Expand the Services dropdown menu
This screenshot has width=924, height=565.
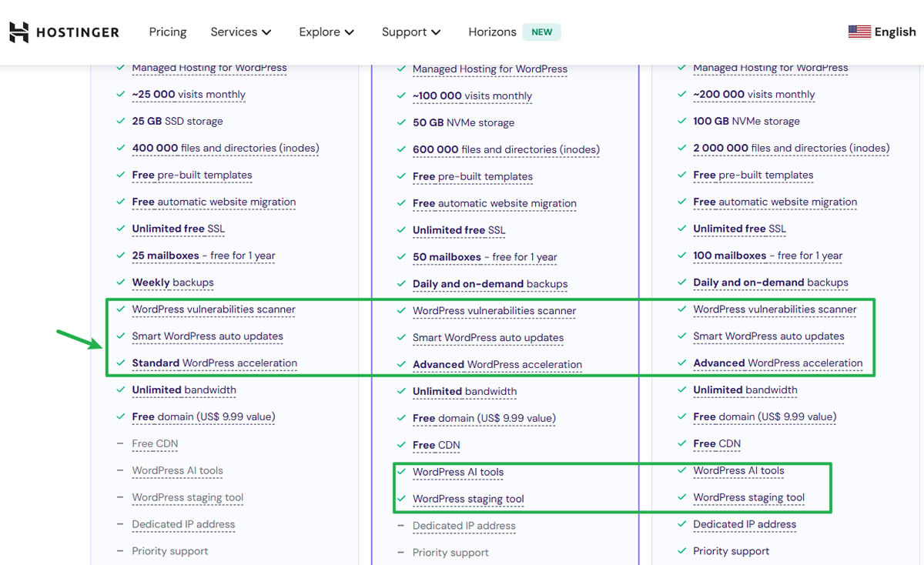[241, 32]
